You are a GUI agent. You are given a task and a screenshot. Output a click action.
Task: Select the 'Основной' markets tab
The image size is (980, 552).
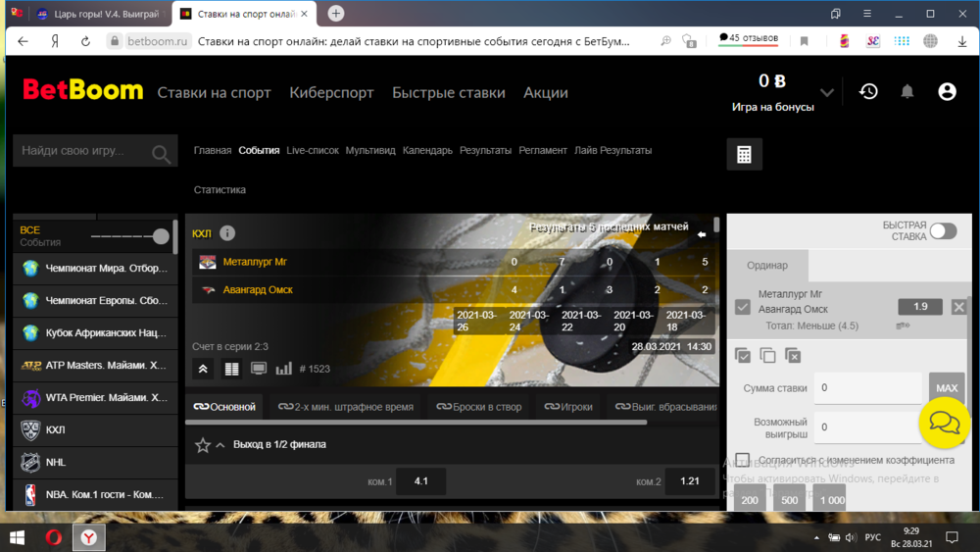pos(225,407)
